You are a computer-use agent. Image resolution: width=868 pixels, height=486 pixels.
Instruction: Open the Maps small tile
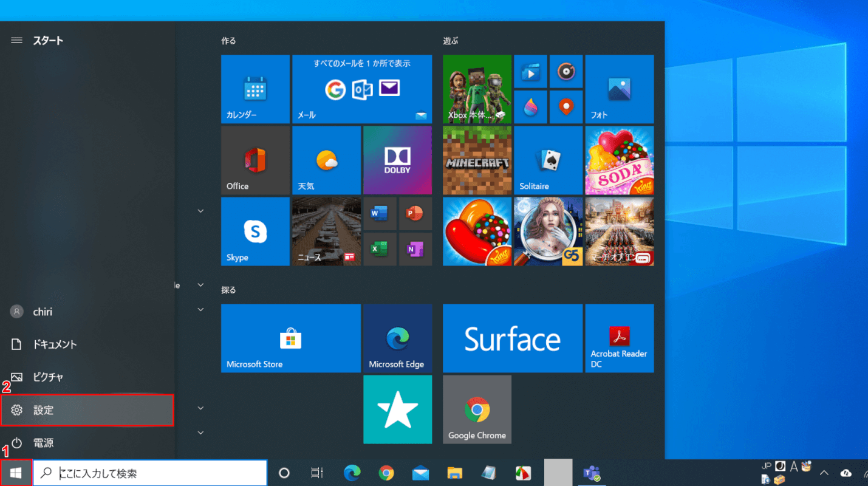click(566, 107)
